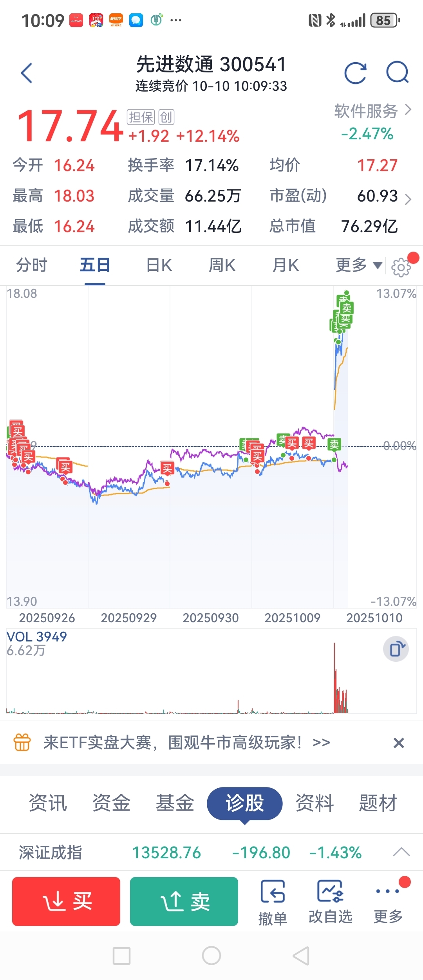423x980 pixels.
Task: Tap the red 买 buy button
Action: pos(66,901)
